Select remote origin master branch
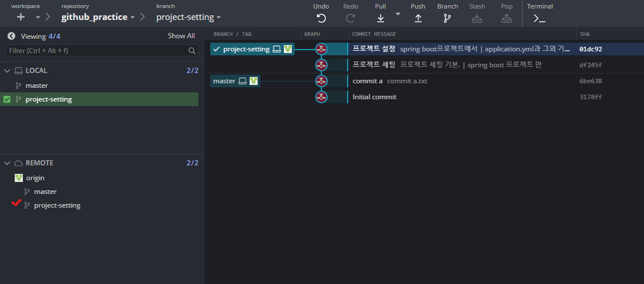Screen dimensions: 644x284 point(45,192)
